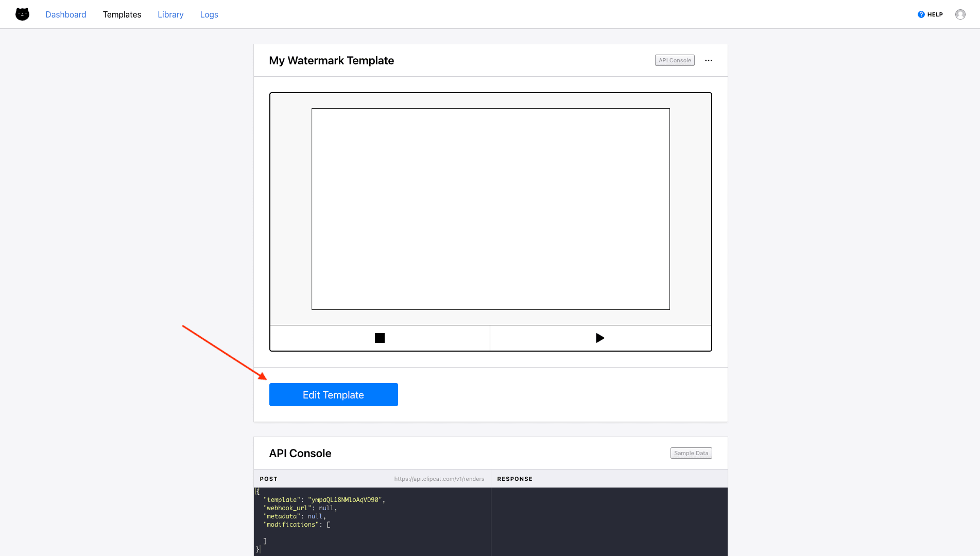Click the RESPONSE column label

pyautogui.click(x=515, y=479)
